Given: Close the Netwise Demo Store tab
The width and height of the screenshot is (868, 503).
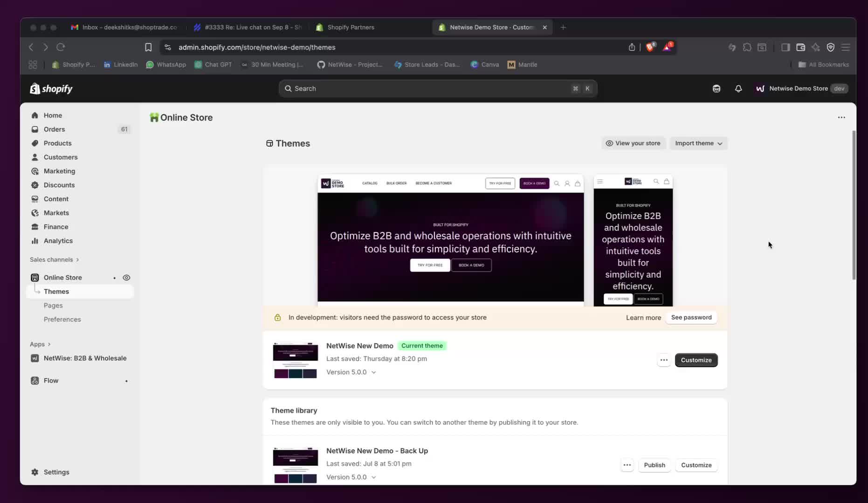Looking at the screenshot, I should click(544, 27).
